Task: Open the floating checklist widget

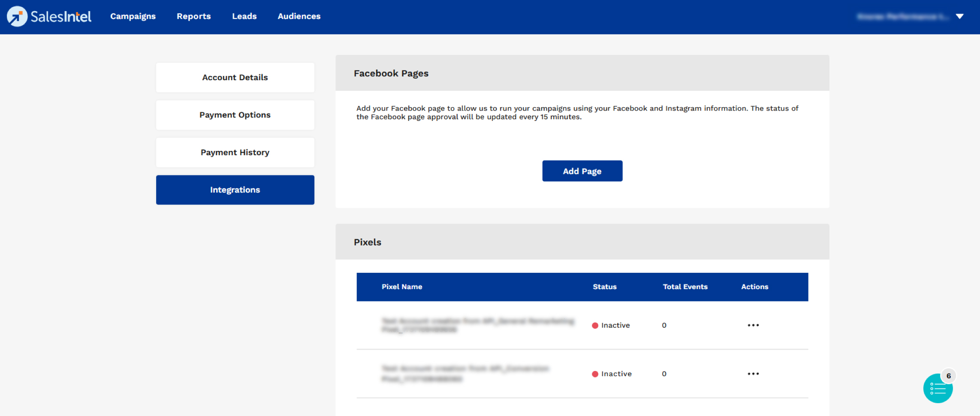Action: point(937,388)
